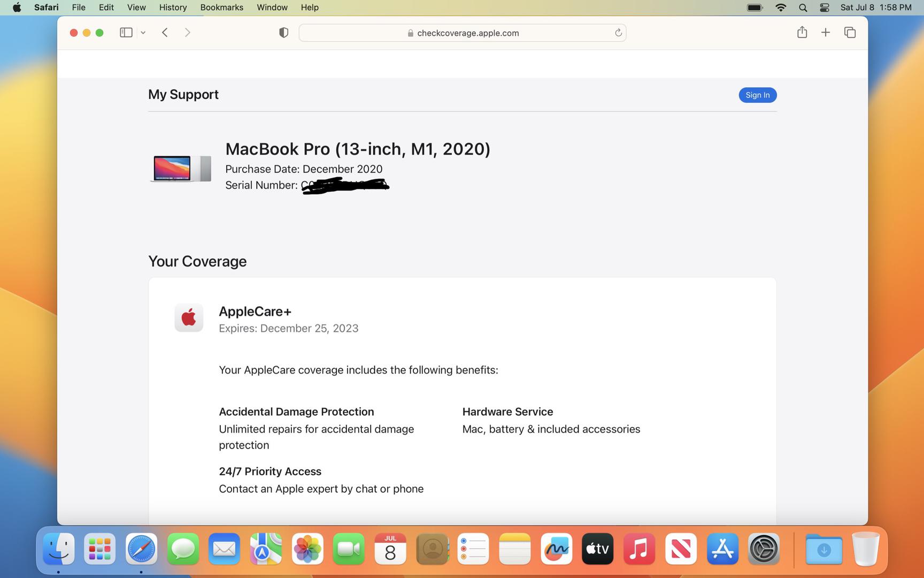Click the Sign In button
Screen dimensions: 924x578
point(758,95)
